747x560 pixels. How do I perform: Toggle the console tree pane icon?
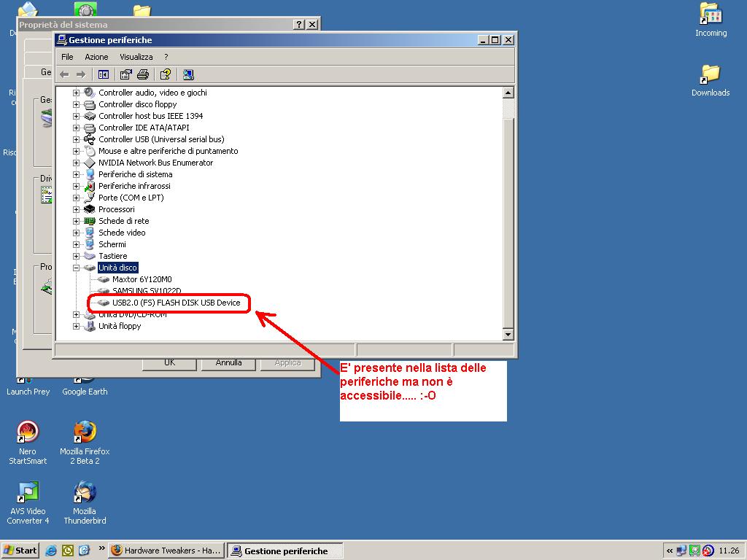104,74
